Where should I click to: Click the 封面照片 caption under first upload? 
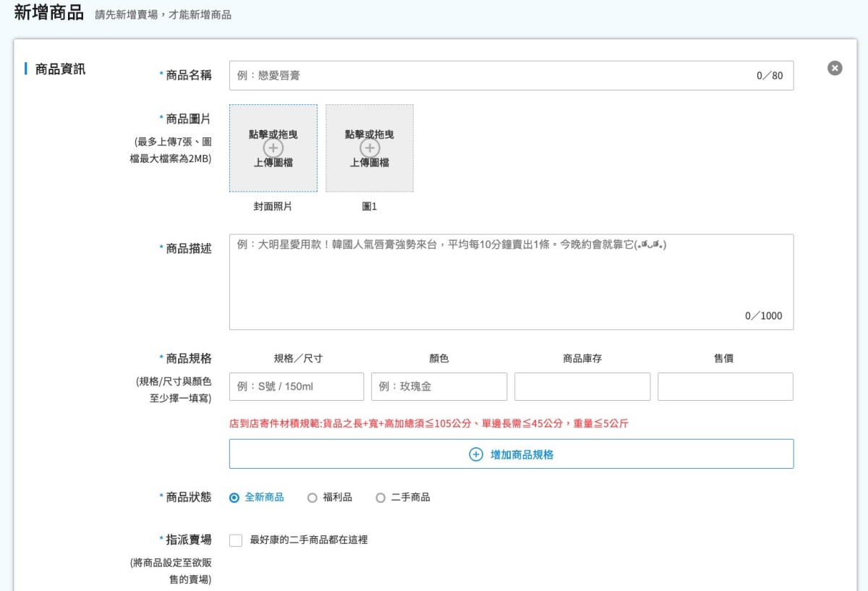click(x=273, y=207)
